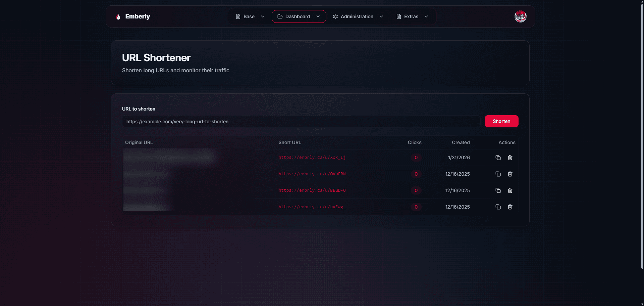Copy the XDk_Ij short URL

tap(498, 158)
